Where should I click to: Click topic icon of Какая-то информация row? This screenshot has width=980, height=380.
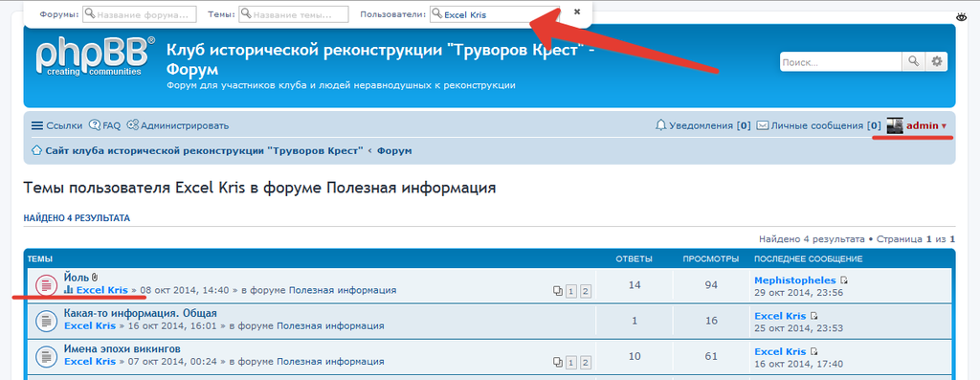point(46,322)
